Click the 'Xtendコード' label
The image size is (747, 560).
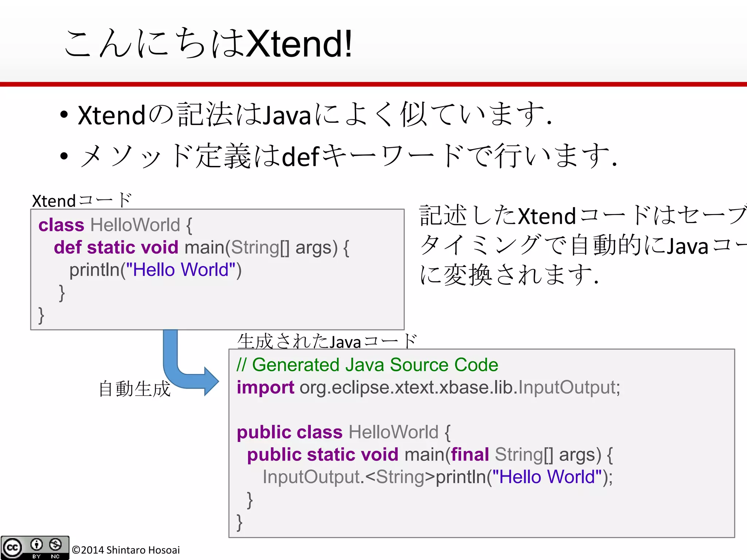(82, 201)
